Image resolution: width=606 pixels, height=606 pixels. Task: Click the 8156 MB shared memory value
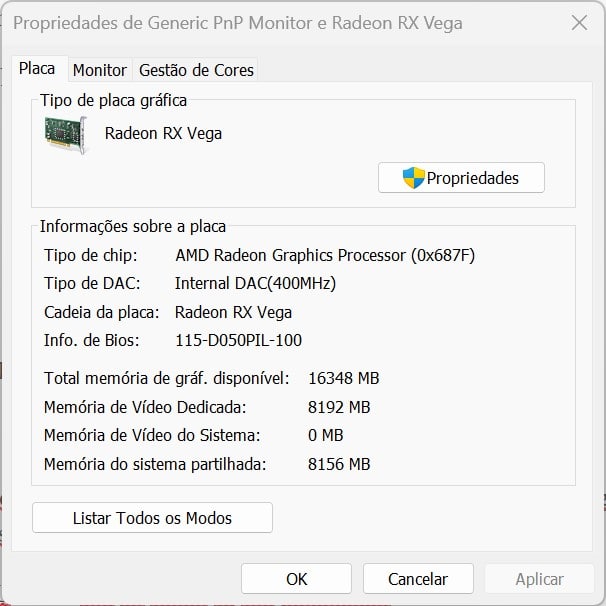(339, 464)
